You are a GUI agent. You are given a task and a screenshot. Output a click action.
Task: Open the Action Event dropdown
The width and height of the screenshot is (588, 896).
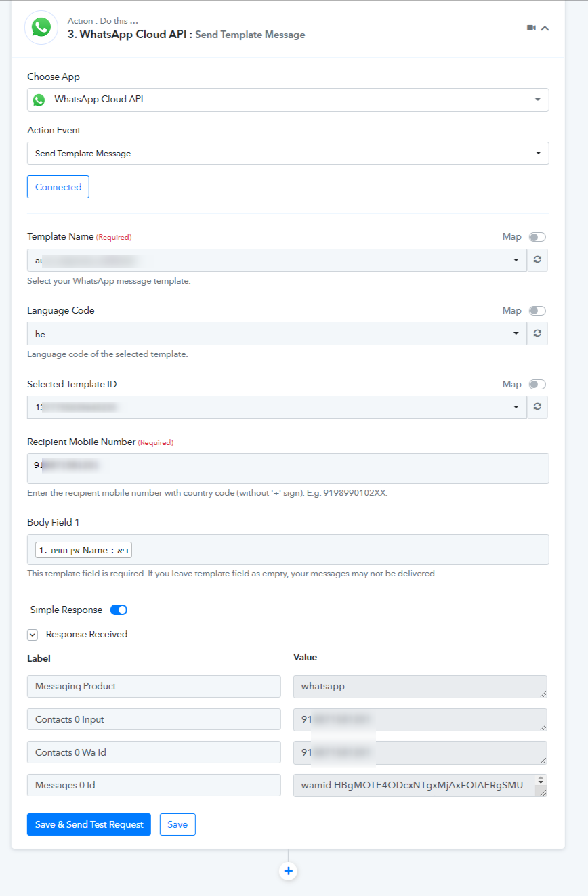[288, 153]
